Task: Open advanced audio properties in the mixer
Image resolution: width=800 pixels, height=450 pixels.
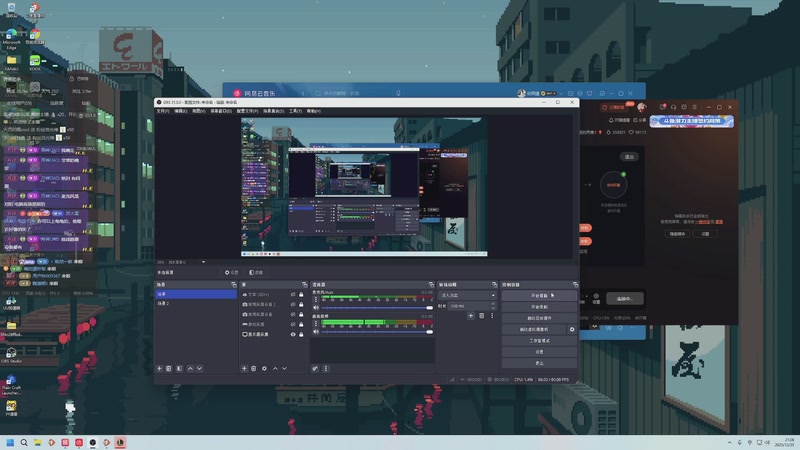Action: [x=315, y=368]
